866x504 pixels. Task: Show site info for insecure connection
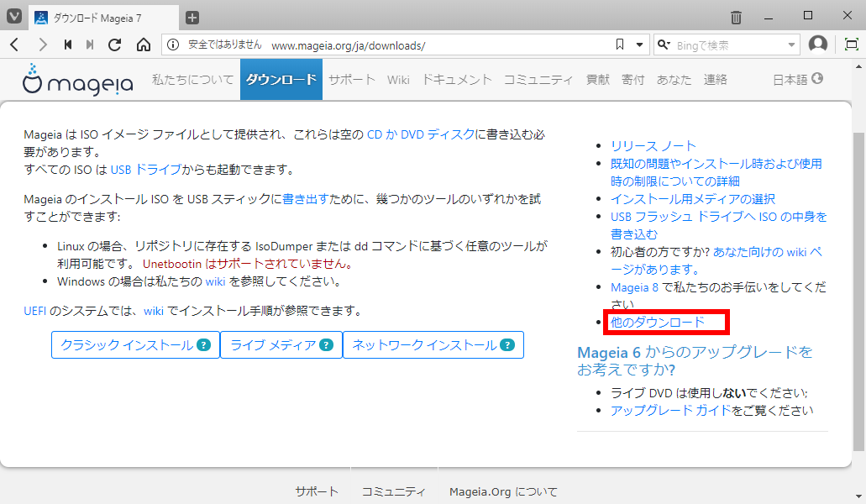(173, 45)
